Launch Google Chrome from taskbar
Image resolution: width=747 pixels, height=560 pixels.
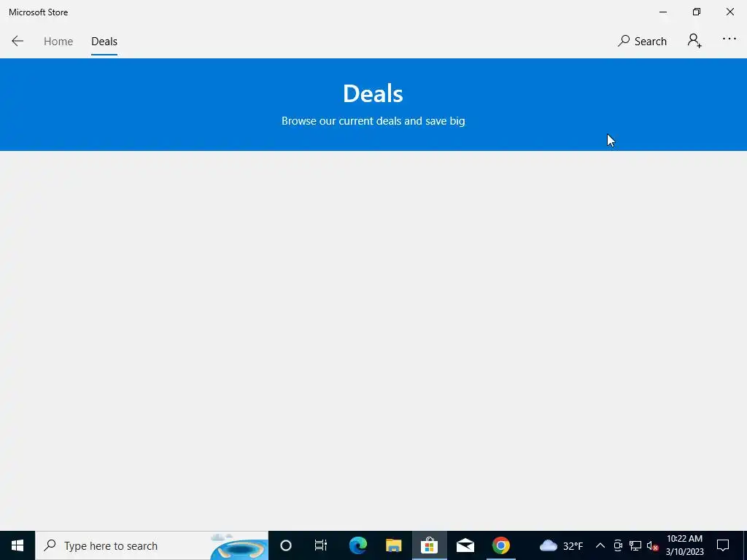tap(500, 545)
